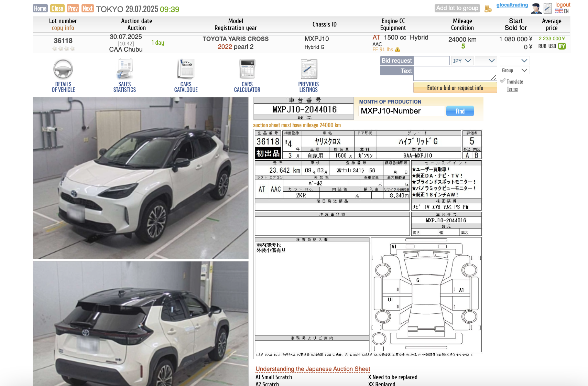Click the blue Find button

pyautogui.click(x=460, y=111)
